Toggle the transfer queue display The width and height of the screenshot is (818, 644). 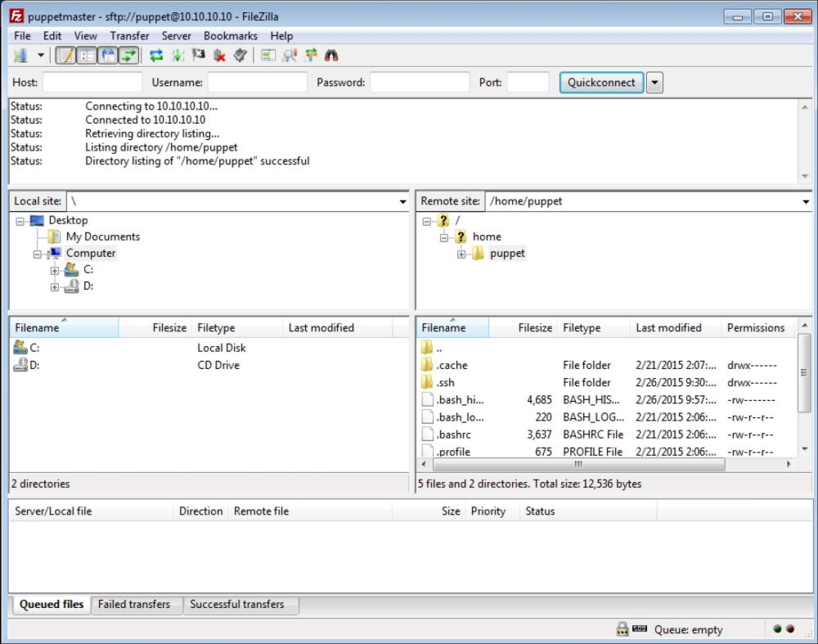[128, 56]
